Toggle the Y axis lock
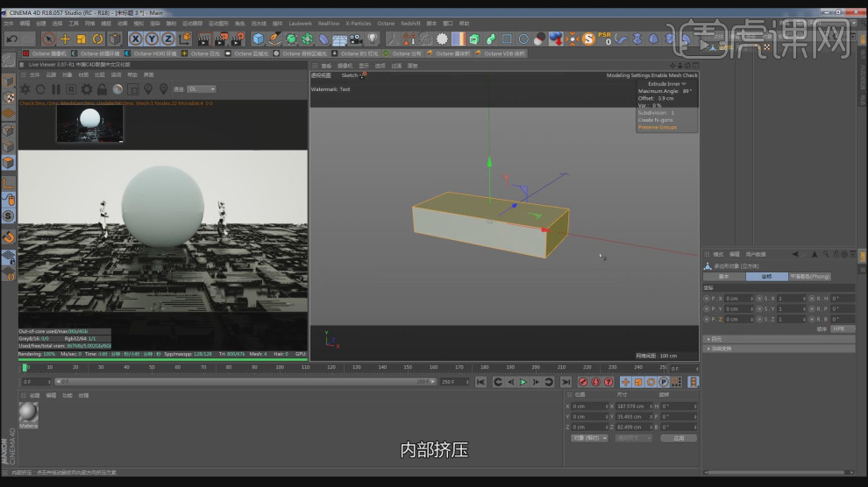This screenshot has height=487, width=868. coord(152,39)
